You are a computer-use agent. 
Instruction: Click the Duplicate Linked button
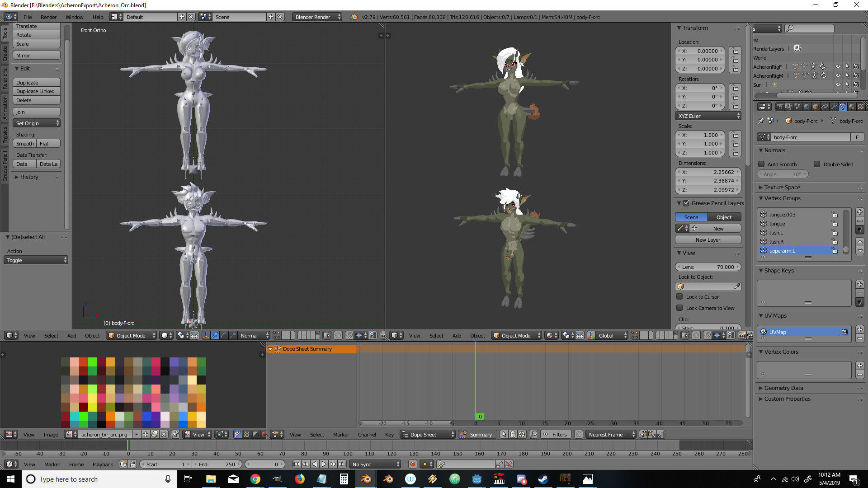37,91
